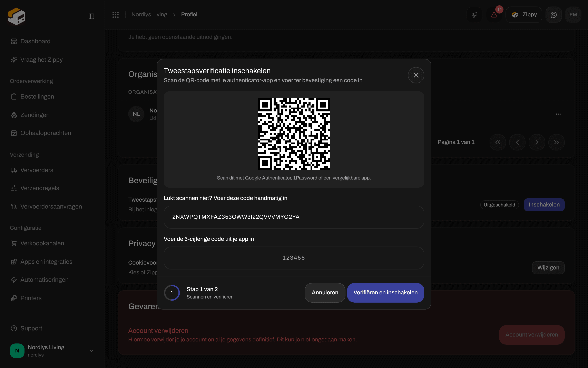The height and width of the screenshot is (368, 588).
Task: Open the alerts warning icon with 12 badge
Action: 494,15
